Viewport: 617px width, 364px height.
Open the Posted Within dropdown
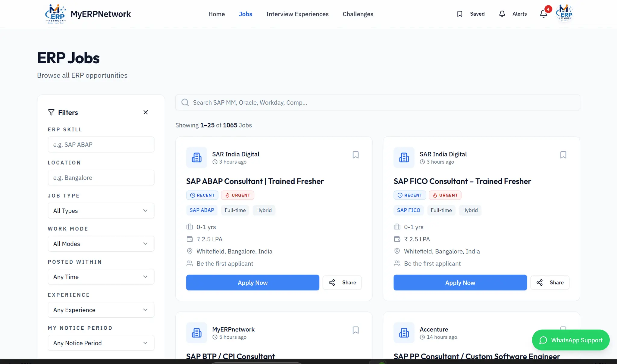(x=101, y=277)
